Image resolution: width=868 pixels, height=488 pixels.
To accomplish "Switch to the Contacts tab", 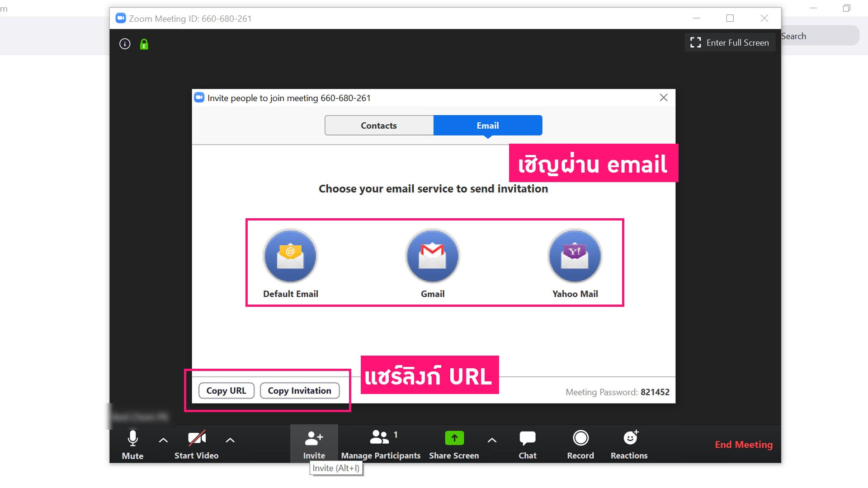I will (x=379, y=126).
